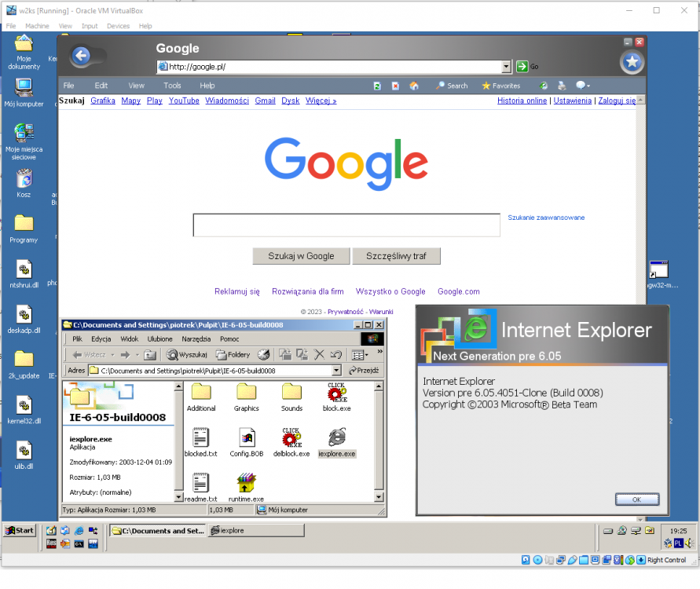The width and height of the screenshot is (700, 589).
Task: Open the Tools menu in Internet Explorer
Action: 172,86
